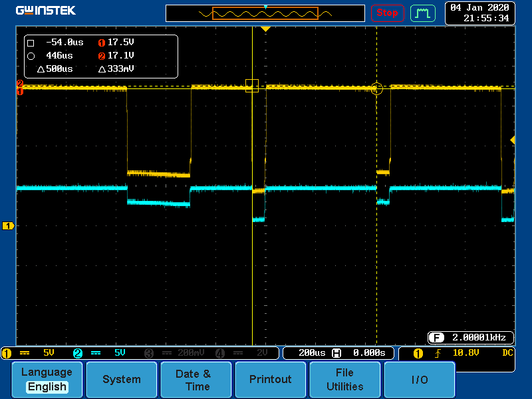Click the rising edge trigger slope icon
This screenshot has width=532, height=399.
[438, 354]
